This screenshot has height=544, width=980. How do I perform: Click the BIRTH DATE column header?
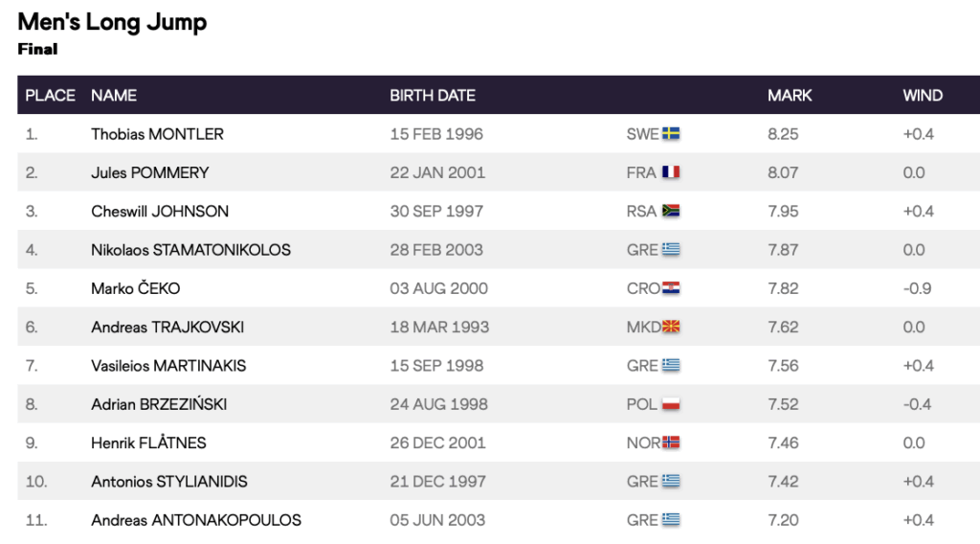(433, 96)
